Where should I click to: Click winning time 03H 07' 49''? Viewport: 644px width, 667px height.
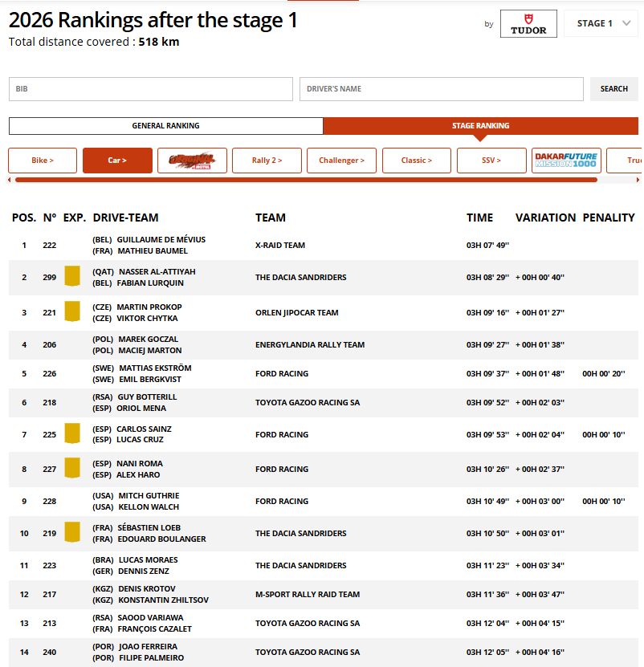click(x=487, y=246)
